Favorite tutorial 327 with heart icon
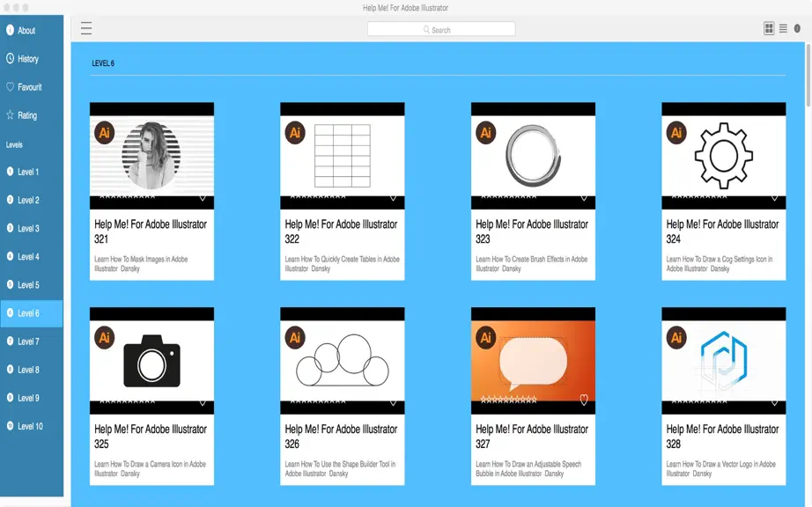Viewport: 812px width, 507px height. pos(584,400)
